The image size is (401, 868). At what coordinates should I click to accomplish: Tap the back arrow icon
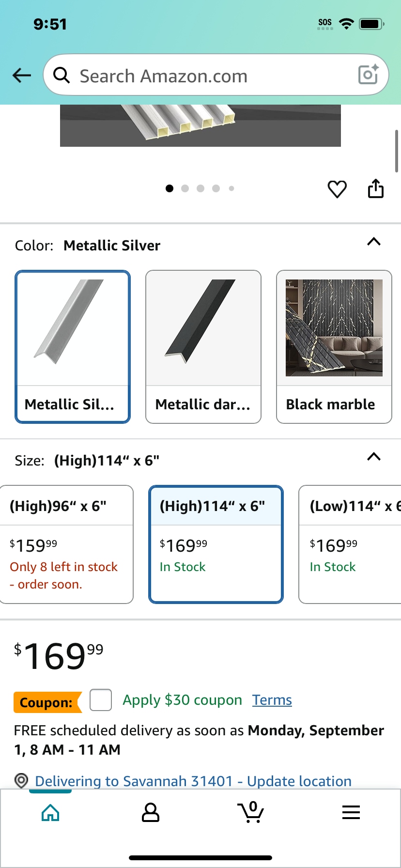pyautogui.click(x=22, y=75)
